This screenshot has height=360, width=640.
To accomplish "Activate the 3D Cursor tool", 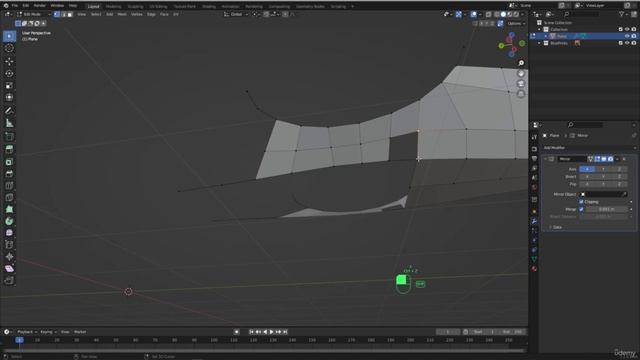I will tap(9, 48).
